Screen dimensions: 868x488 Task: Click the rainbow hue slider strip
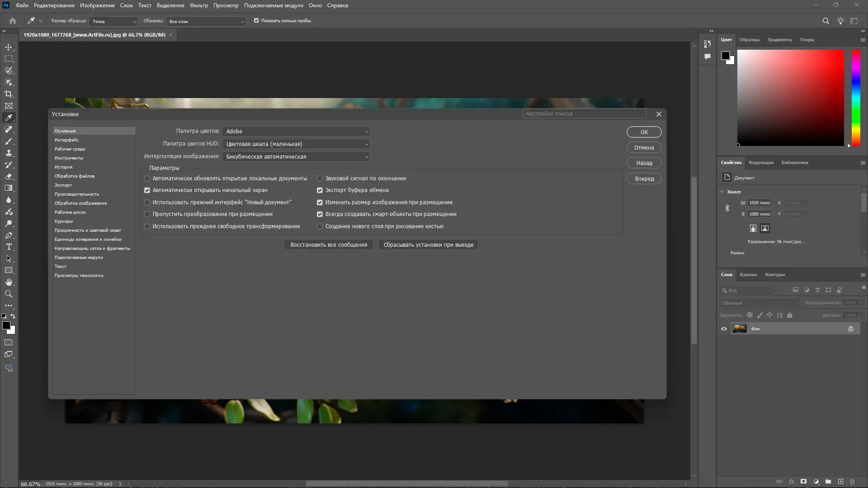click(856, 97)
